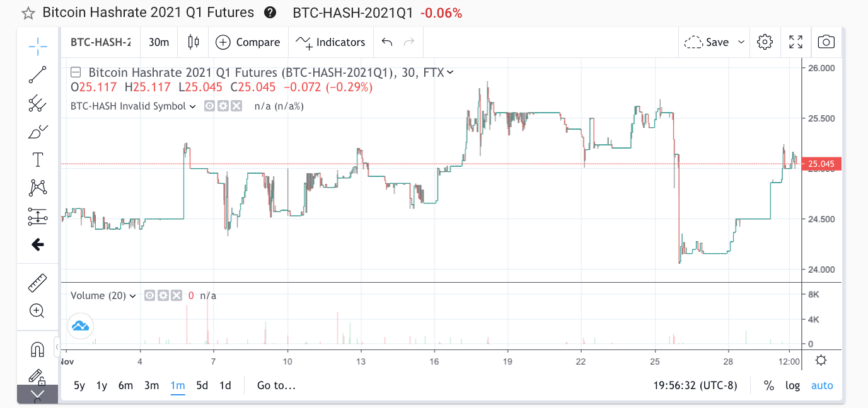868x408 pixels.
Task: Toggle auto scale mode
Action: coord(821,385)
